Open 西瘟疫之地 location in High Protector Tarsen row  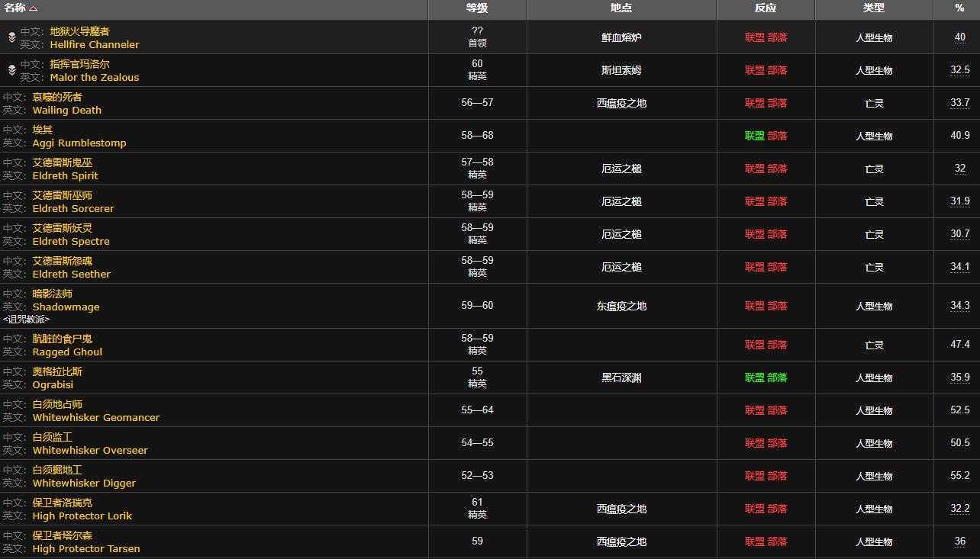pyautogui.click(x=621, y=541)
